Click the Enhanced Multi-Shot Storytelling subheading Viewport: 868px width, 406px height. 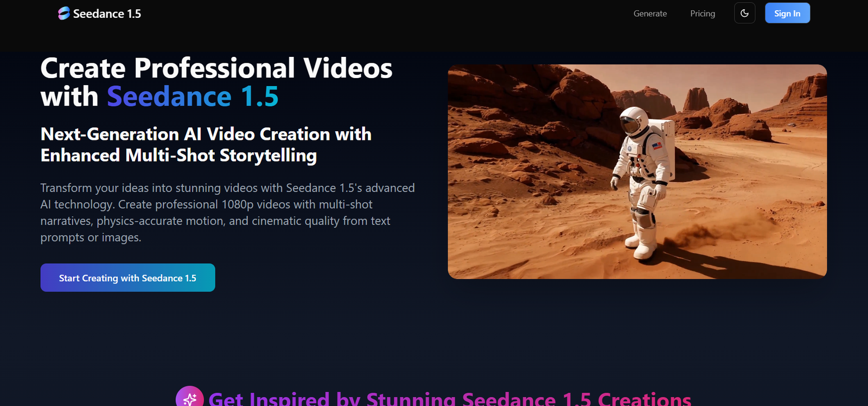pos(178,156)
